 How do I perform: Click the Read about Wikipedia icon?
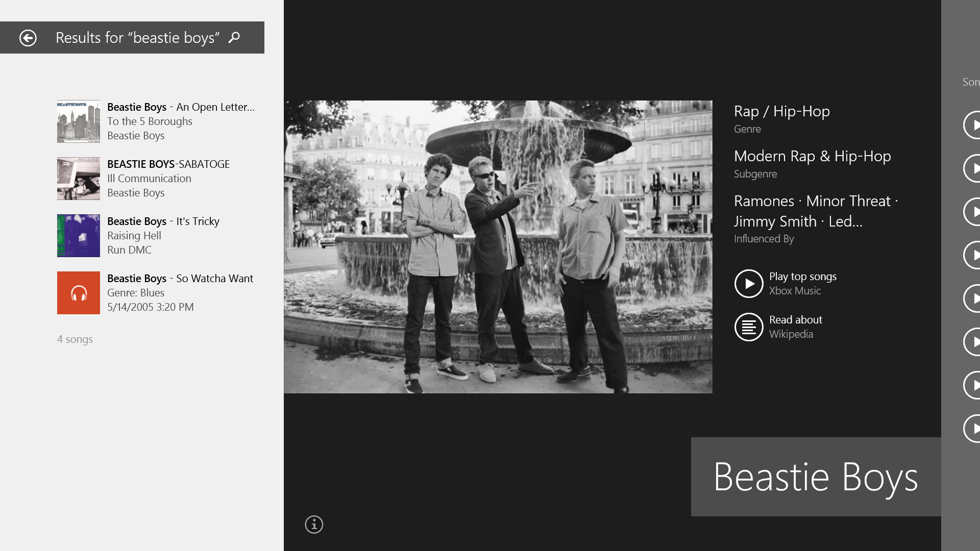(748, 327)
